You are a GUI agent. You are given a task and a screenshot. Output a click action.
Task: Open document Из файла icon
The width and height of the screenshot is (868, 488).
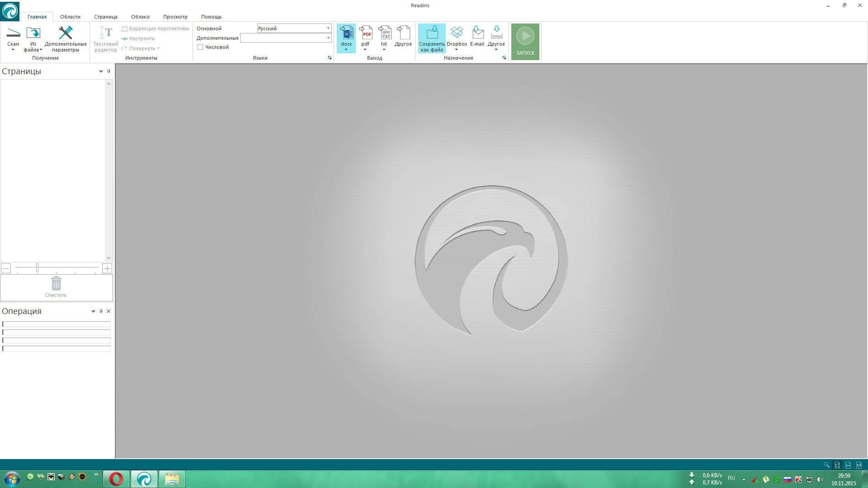(33, 33)
